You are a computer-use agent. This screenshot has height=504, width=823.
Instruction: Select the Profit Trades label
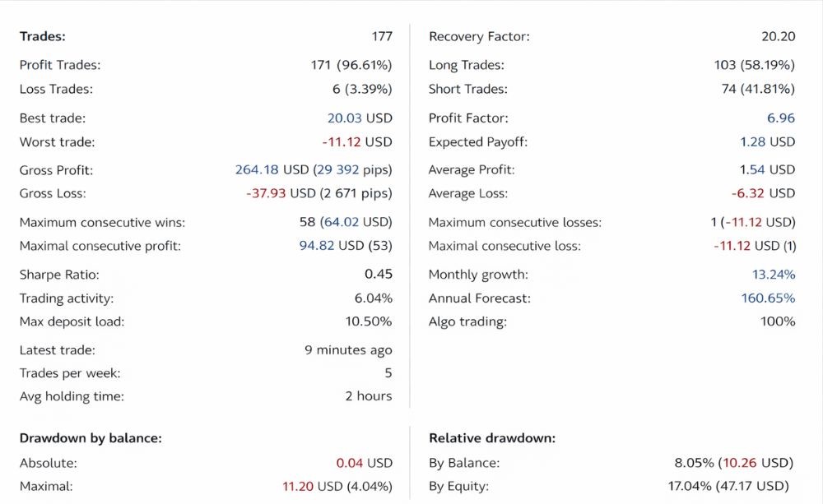pos(60,65)
